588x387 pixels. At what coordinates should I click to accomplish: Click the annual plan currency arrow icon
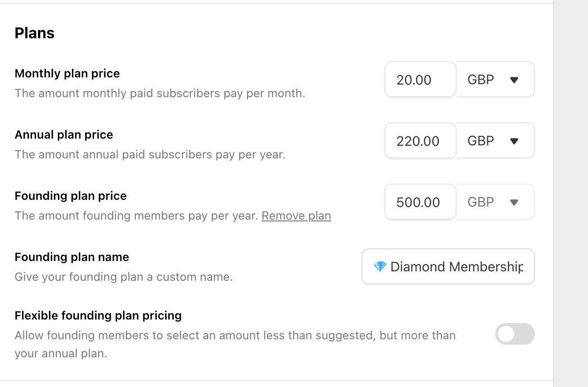(514, 141)
